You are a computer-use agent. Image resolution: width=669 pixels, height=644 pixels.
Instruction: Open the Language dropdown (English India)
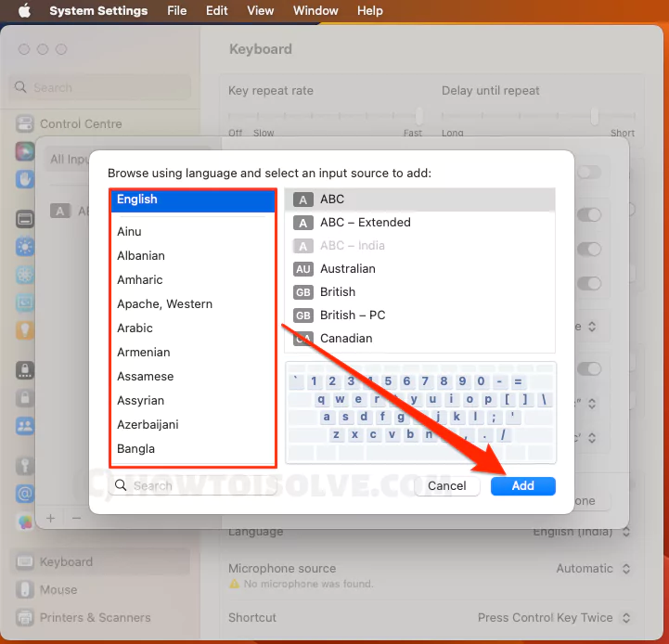582,533
